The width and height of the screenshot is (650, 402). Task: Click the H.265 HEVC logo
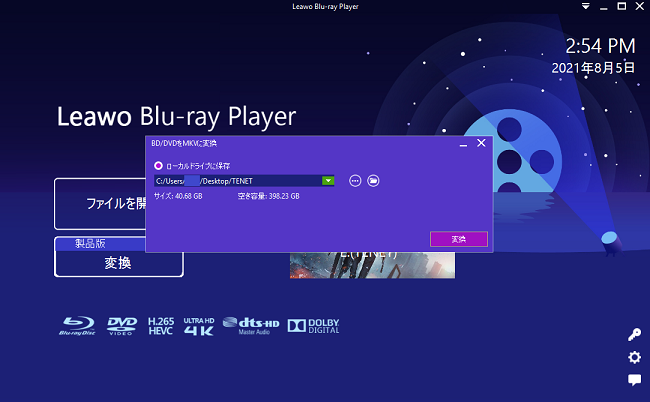click(x=161, y=326)
